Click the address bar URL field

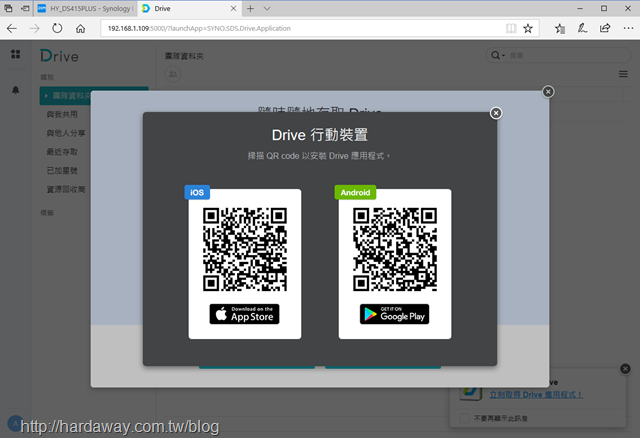[302, 28]
